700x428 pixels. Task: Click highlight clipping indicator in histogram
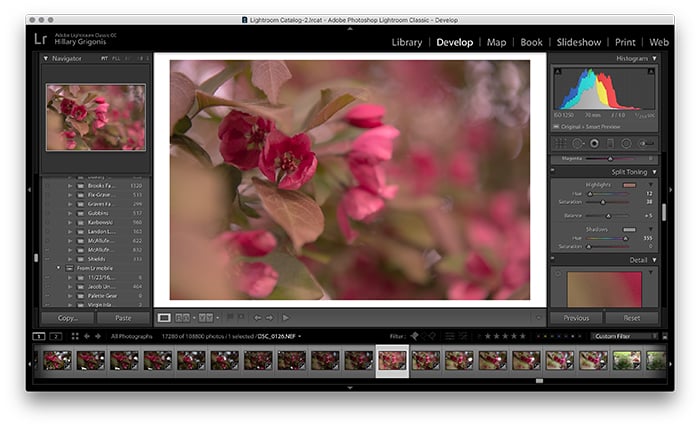coord(651,71)
